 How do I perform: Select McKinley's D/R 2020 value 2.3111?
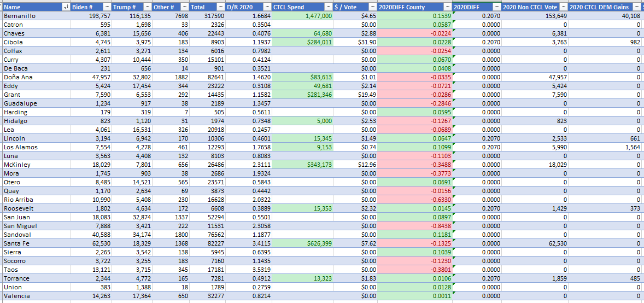[249, 165]
